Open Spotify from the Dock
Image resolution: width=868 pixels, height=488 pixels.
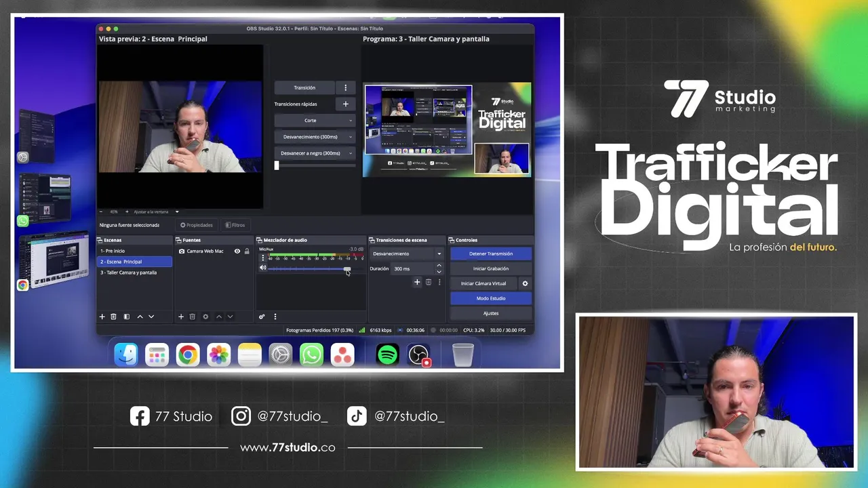(x=387, y=354)
